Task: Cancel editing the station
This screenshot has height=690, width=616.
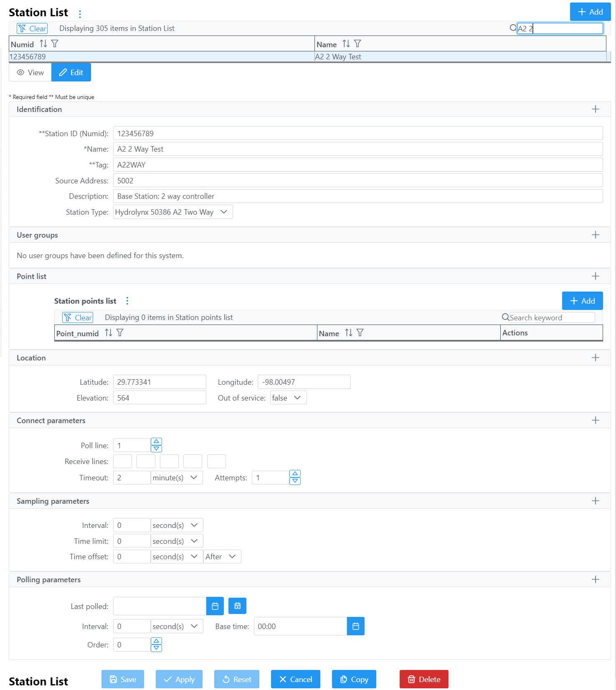Action: (295, 679)
